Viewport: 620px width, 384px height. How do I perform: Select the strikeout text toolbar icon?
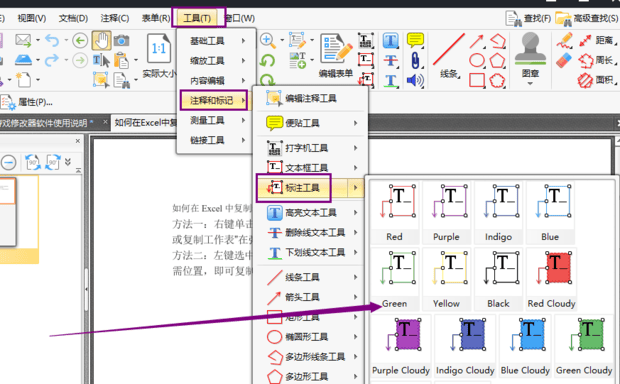pyautogui.click(x=391, y=61)
